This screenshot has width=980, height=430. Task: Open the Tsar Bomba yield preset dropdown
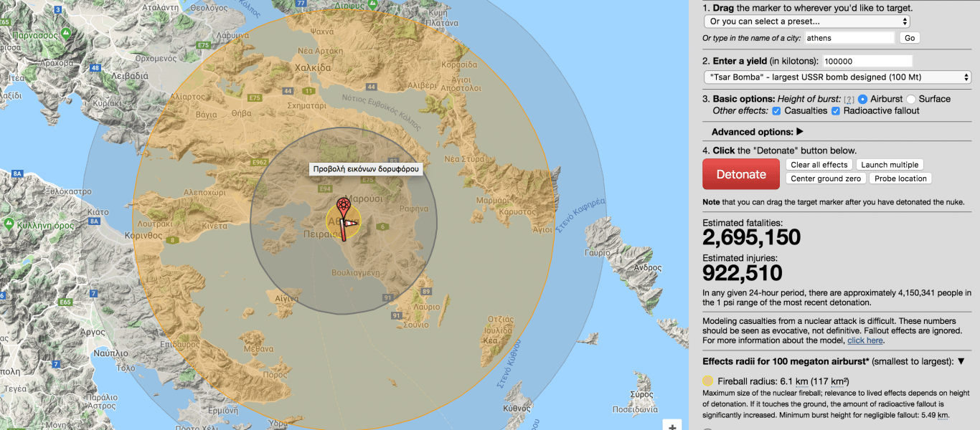(x=837, y=77)
